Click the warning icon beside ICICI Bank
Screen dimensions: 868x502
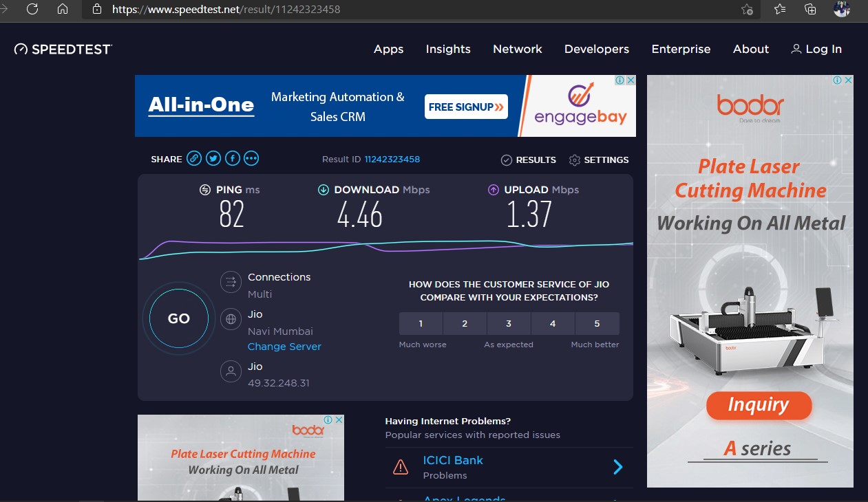coord(401,468)
